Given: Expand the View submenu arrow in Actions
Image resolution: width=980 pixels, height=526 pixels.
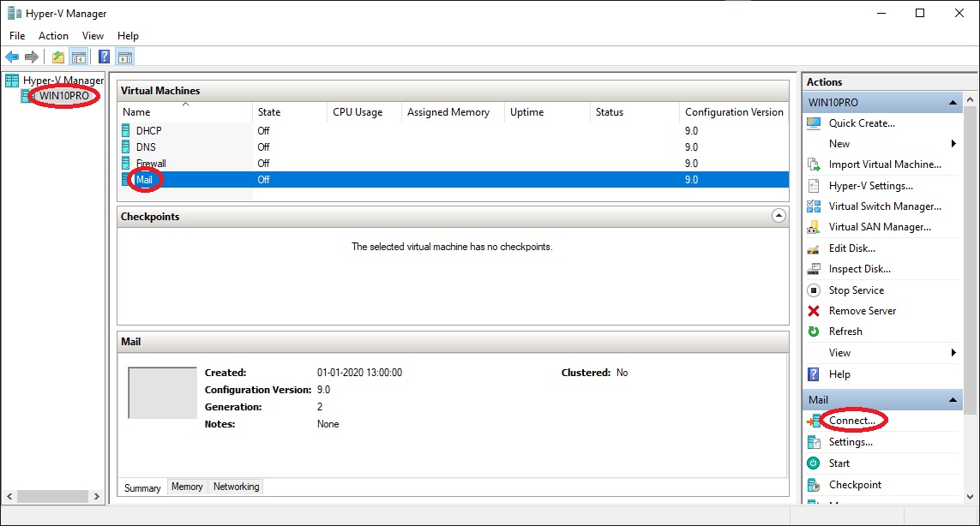Looking at the screenshot, I should 953,353.
